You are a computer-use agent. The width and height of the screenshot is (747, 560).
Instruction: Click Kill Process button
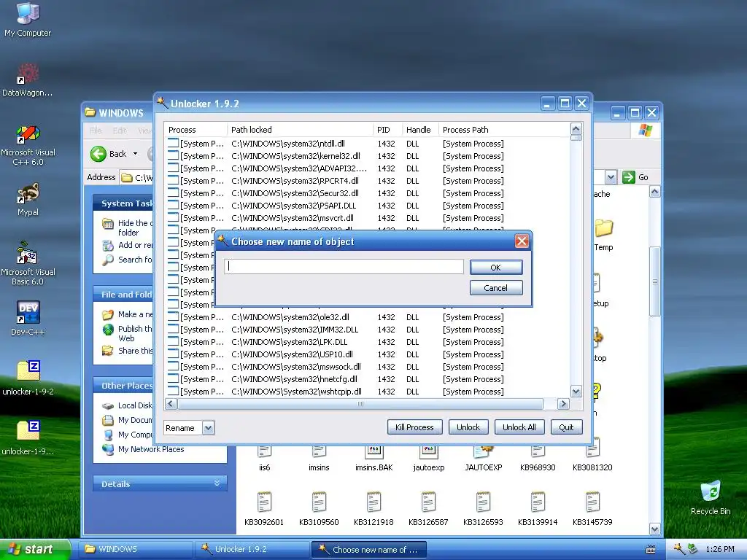pyautogui.click(x=414, y=427)
